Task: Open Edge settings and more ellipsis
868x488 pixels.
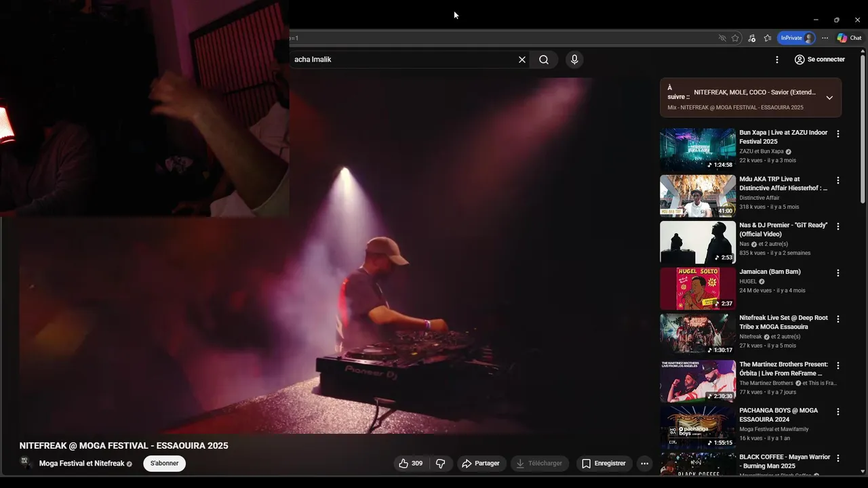Action: coord(825,38)
